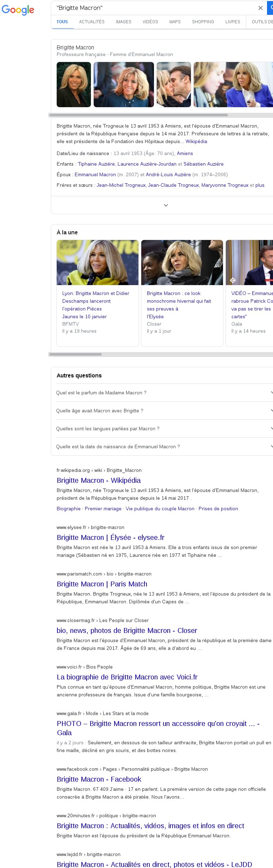Viewport: 273px width, 868px height.
Task: Clear the search box with the X icon
Action: [x=260, y=8]
